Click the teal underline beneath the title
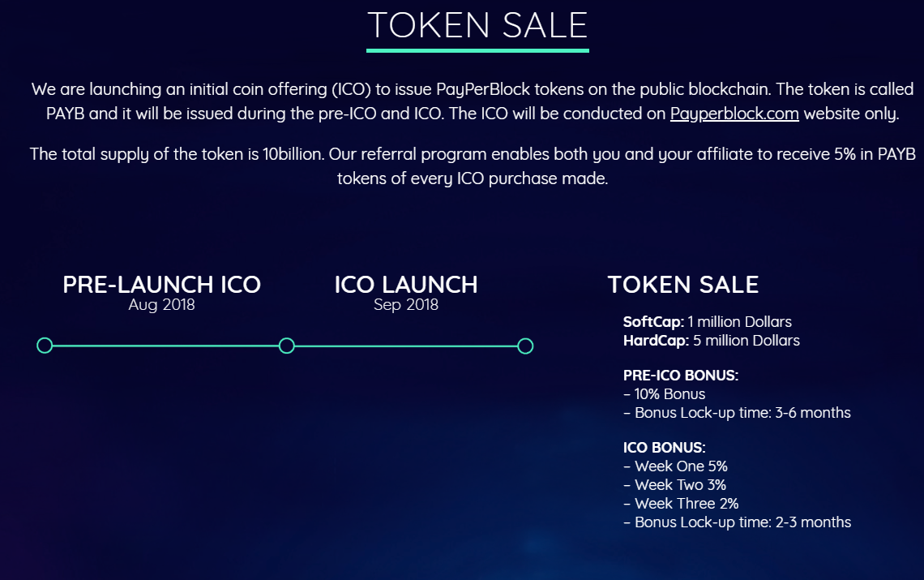 [477, 51]
